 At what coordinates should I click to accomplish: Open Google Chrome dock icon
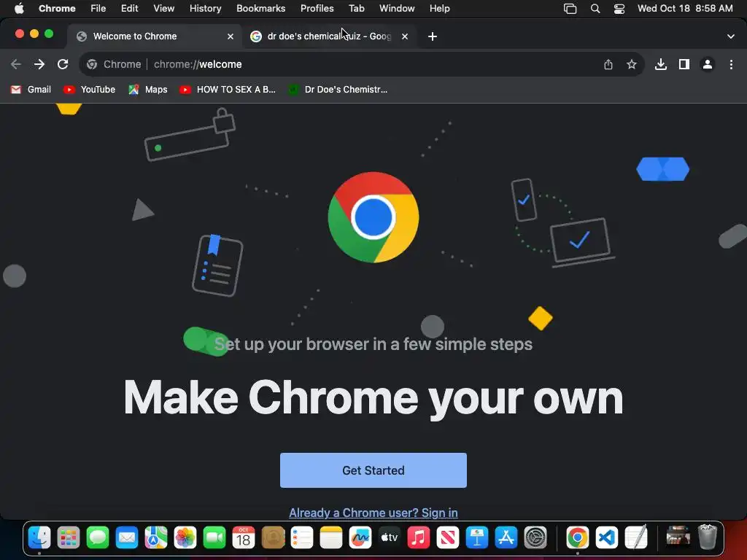click(x=578, y=538)
